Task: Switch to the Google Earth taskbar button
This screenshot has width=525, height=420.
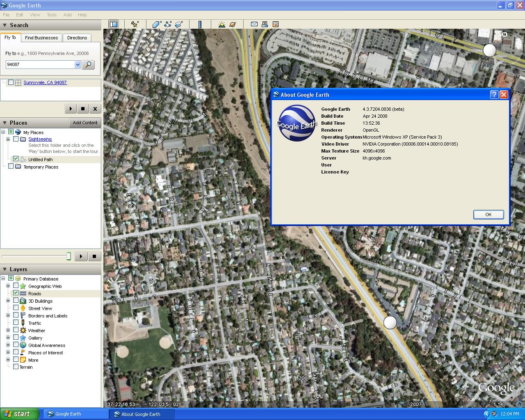Action: [x=76, y=414]
